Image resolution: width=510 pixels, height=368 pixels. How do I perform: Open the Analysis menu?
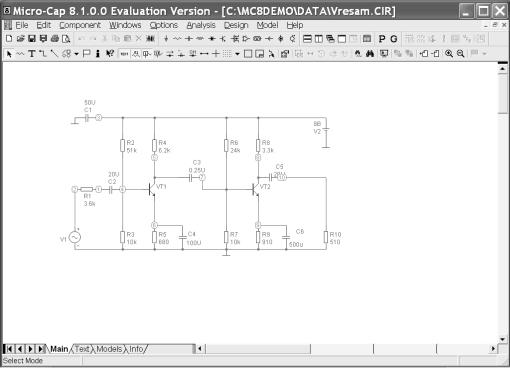point(201,25)
